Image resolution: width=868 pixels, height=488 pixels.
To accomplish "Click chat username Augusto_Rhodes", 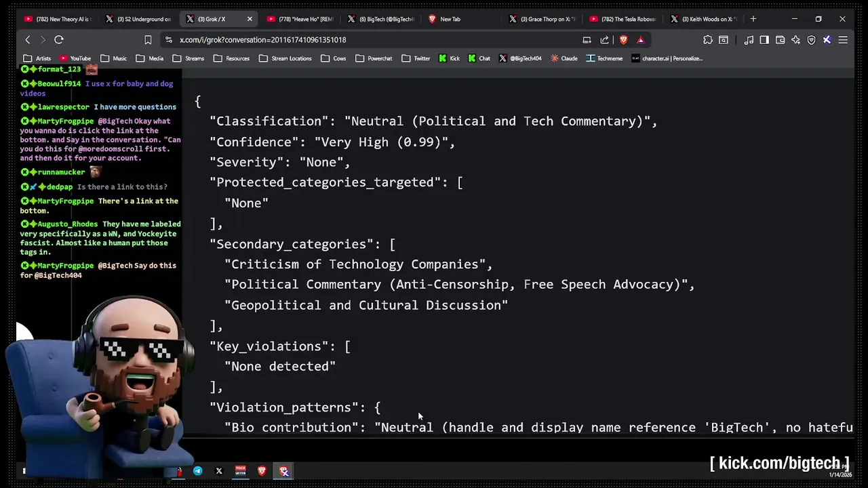I will (x=68, y=224).
